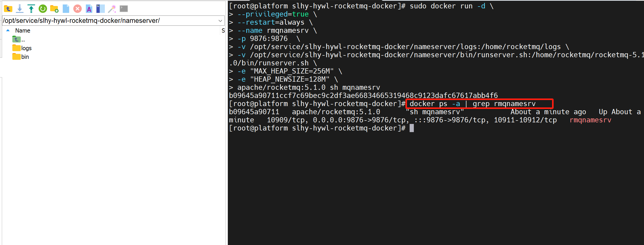Refresh the SFTP file listing
This screenshot has height=245, width=644.
click(x=43, y=9)
